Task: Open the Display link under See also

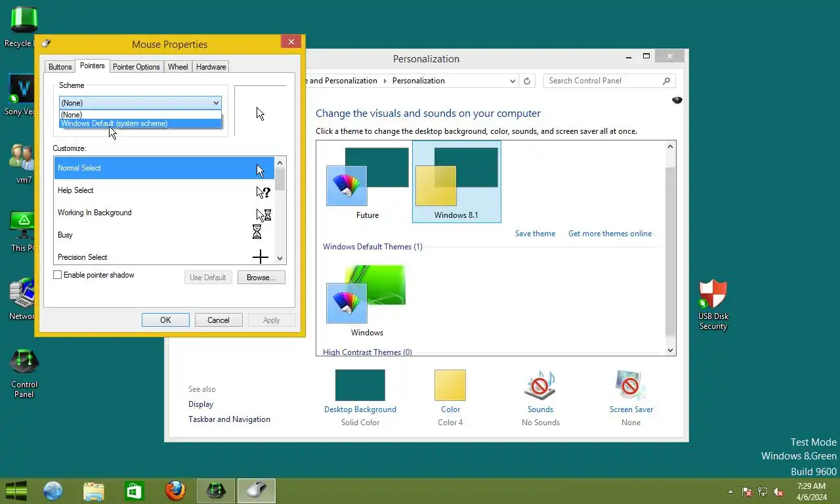Action: coord(201,404)
